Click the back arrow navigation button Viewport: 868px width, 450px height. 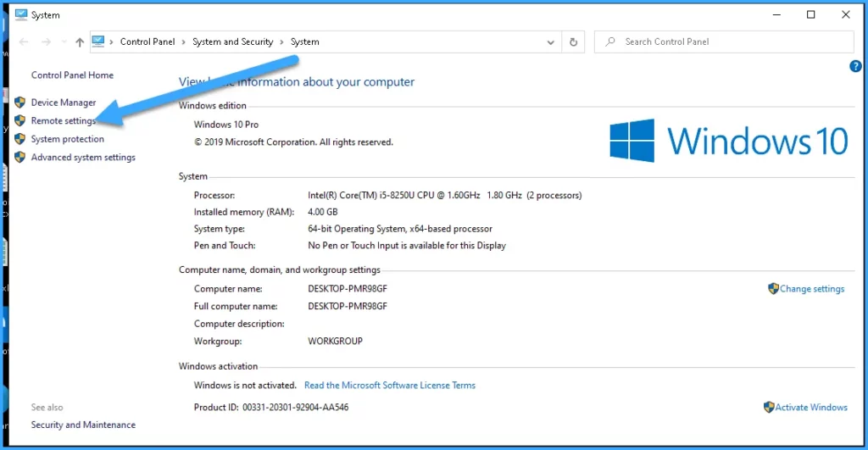pyautogui.click(x=23, y=42)
